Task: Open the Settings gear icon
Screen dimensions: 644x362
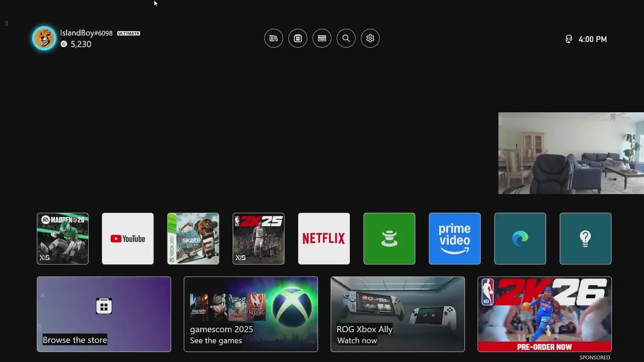Action: point(370,38)
